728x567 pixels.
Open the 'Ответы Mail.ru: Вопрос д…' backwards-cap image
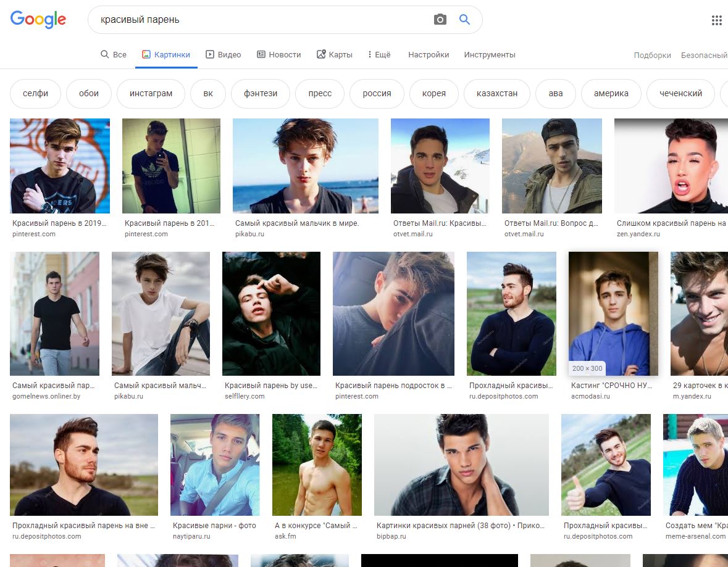(x=552, y=165)
